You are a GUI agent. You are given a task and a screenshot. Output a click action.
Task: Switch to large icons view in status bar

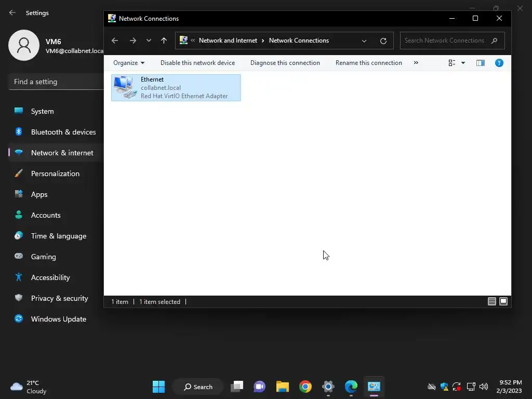[x=503, y=301]
